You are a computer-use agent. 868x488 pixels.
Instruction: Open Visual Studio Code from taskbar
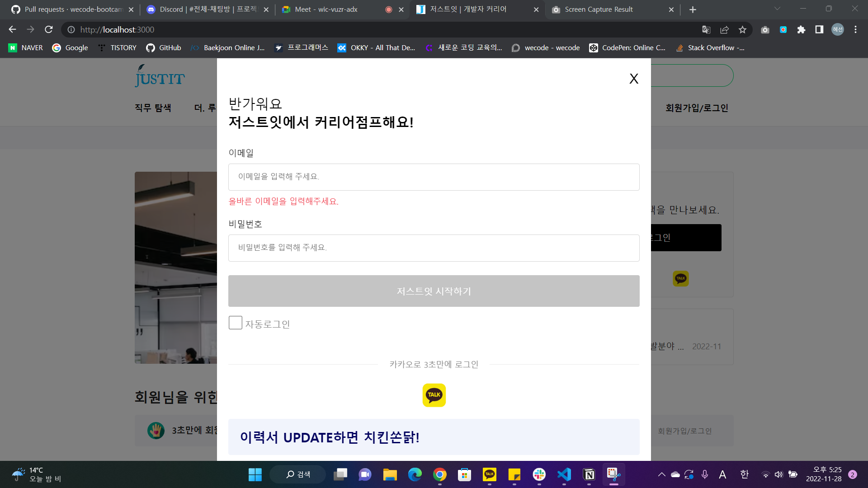point(564,474)
